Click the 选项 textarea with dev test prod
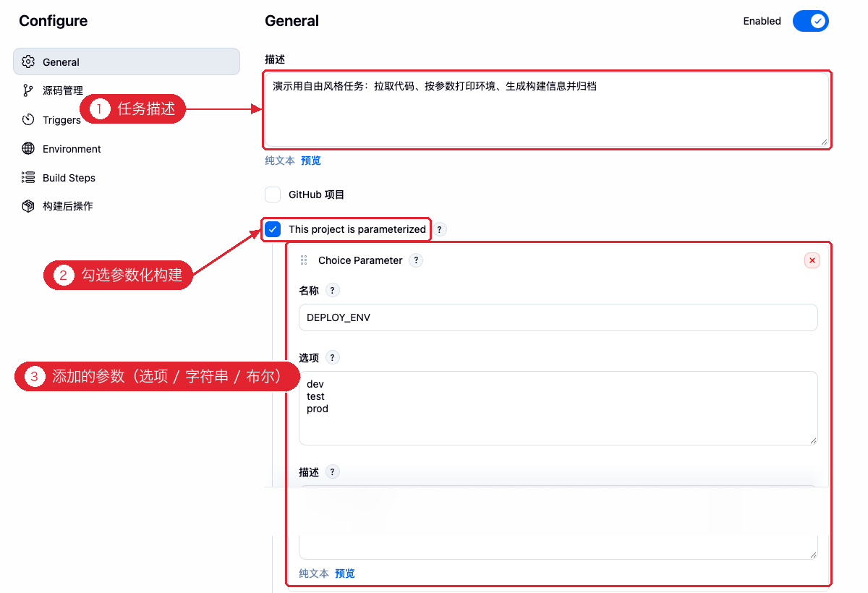The height and width of the screenshot is (593, 868). click(x=558, y=408)
